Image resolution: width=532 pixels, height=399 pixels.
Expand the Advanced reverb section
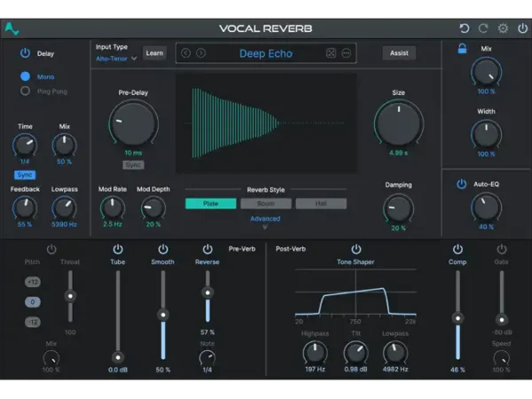coord(265,222)
